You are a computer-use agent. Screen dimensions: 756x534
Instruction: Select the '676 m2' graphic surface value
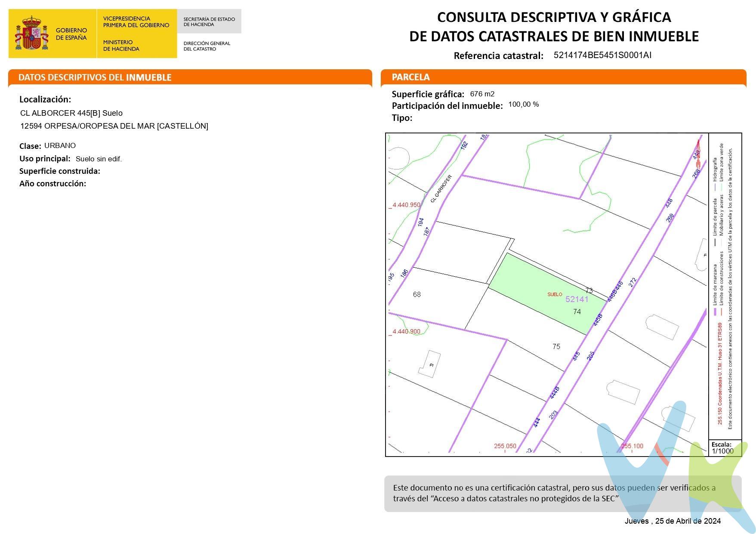click(482, 94)
